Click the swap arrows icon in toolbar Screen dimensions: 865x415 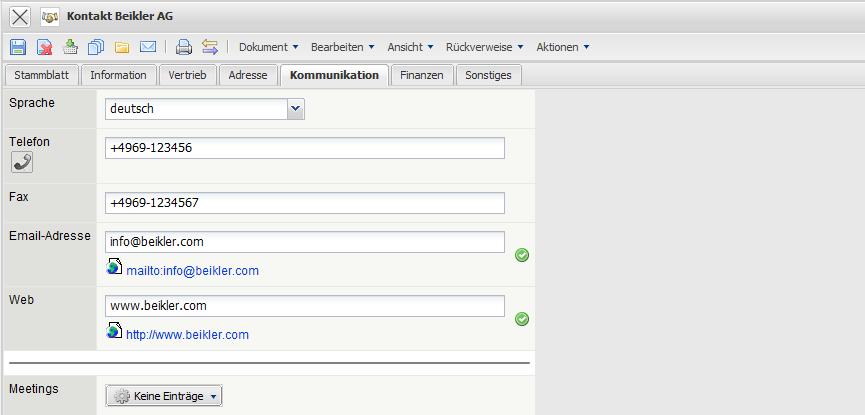pyautogui.click(x=210, y=47)
